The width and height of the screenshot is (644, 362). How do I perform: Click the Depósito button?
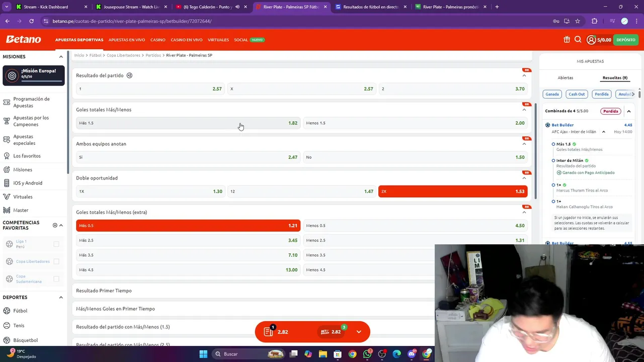626,40
